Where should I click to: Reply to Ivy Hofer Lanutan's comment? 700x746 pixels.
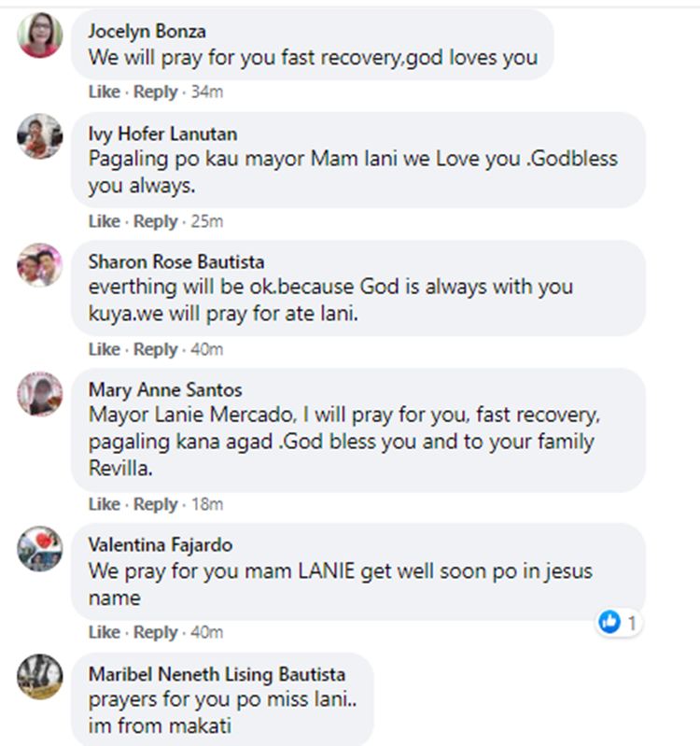(x=155, y=221)
